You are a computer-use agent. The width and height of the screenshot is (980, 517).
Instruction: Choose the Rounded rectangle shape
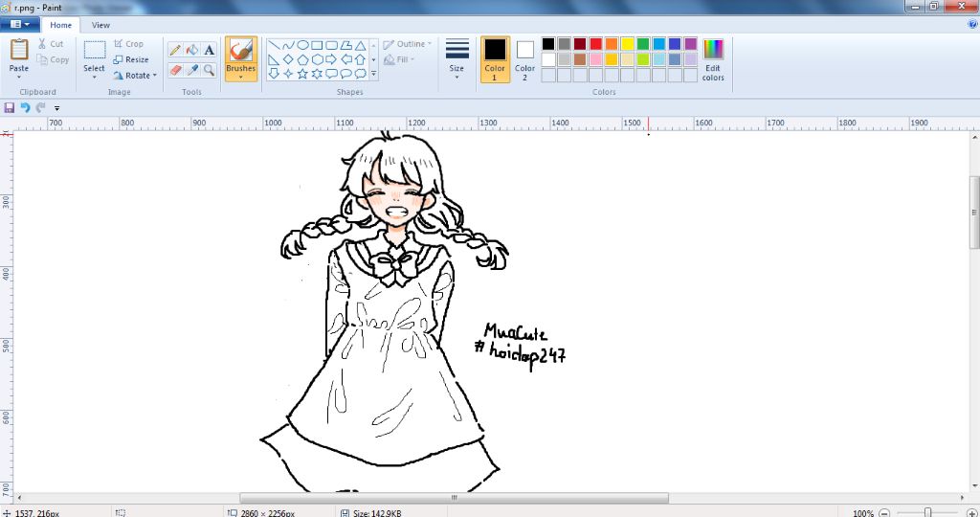331,46
